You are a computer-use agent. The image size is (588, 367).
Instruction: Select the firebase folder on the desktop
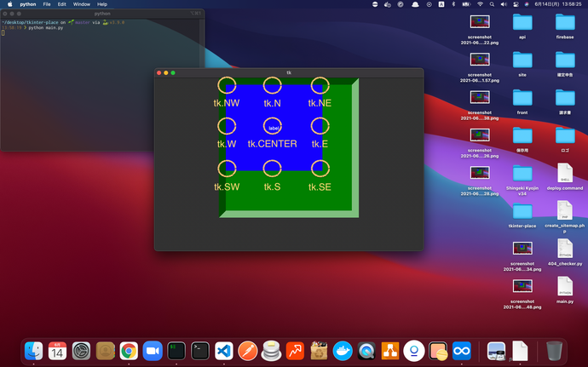565,26
